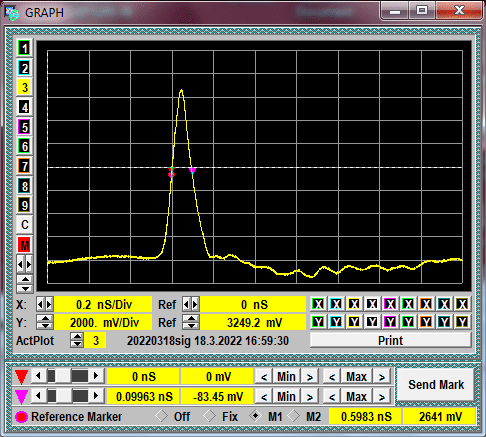Select plot channel 1 button

pos(24,49)
